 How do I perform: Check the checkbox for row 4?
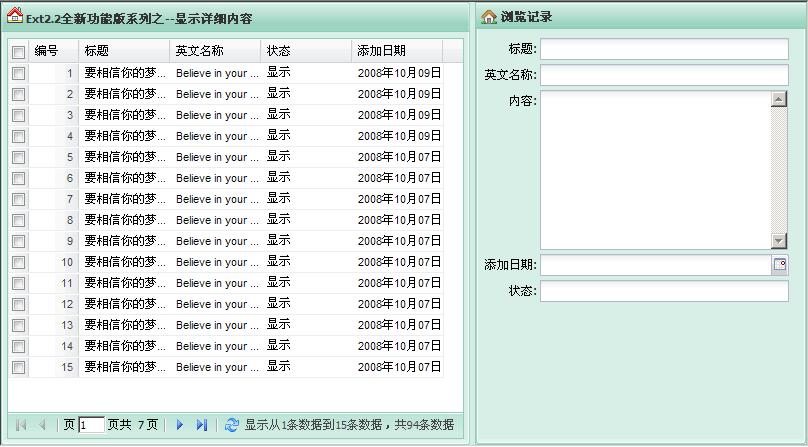(x=19, y=136)
